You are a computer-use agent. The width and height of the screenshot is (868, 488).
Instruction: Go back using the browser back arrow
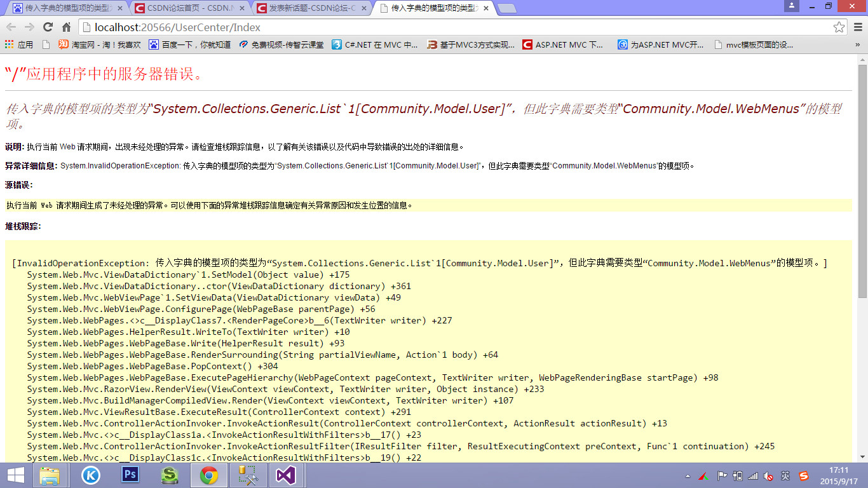coord(11,27)
